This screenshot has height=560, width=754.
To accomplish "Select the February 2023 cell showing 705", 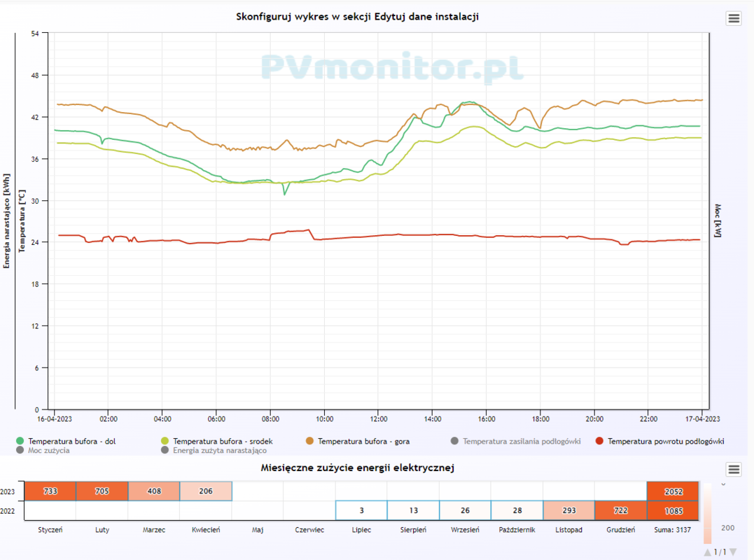I will coord(102,491).
